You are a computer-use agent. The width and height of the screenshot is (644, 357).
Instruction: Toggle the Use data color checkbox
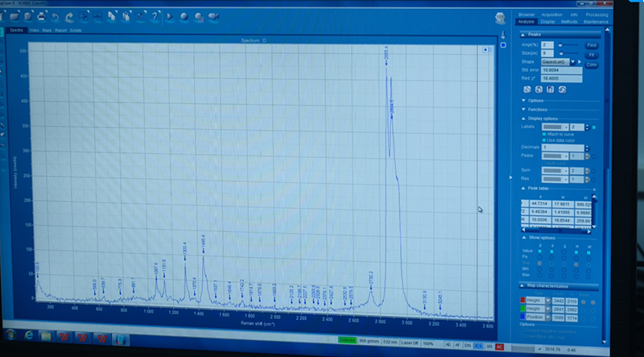pyautogui.click(x=545, y=139)
